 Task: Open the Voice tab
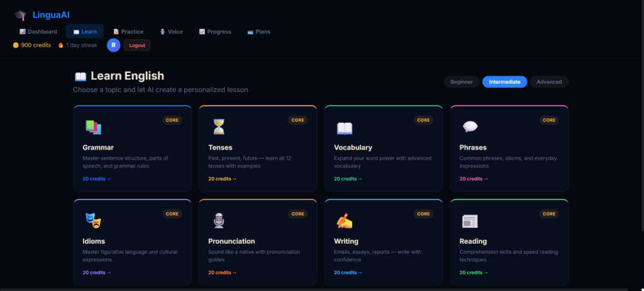[171, 31]
